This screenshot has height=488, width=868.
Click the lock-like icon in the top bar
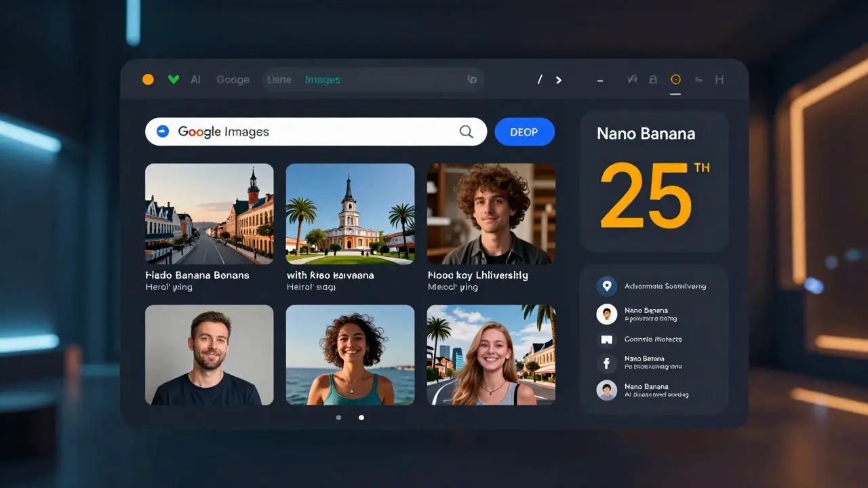tap(653, 79)
